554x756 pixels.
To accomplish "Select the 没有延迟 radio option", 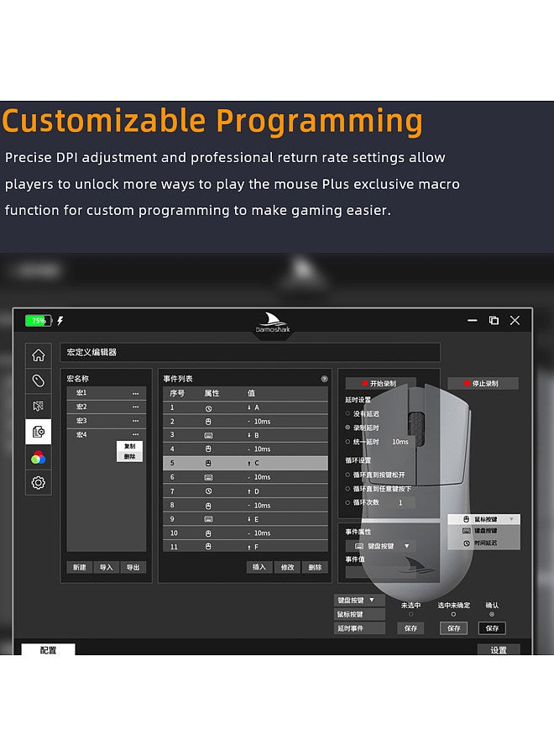I will 348,413.
